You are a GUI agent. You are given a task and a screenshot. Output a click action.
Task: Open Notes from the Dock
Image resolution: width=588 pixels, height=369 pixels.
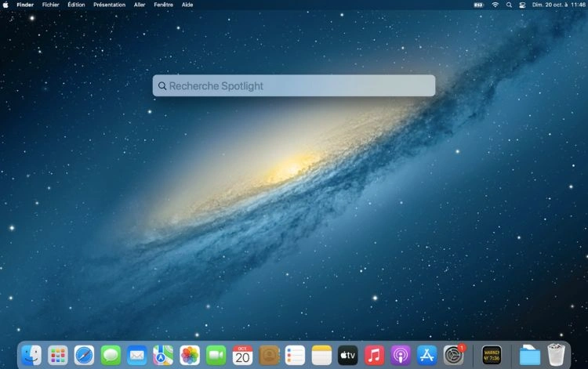[x=321, y=355]
